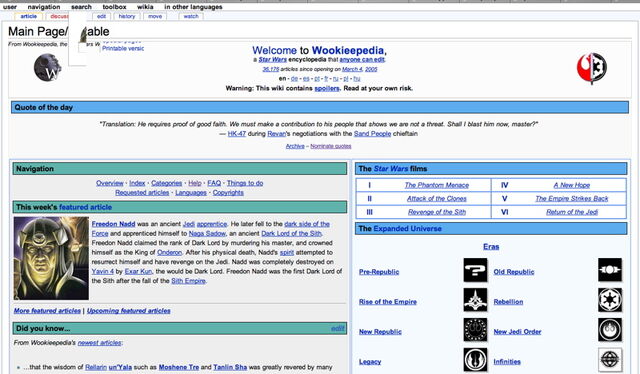Open the newest articles link
640x374 pixels.
point(100,343)
